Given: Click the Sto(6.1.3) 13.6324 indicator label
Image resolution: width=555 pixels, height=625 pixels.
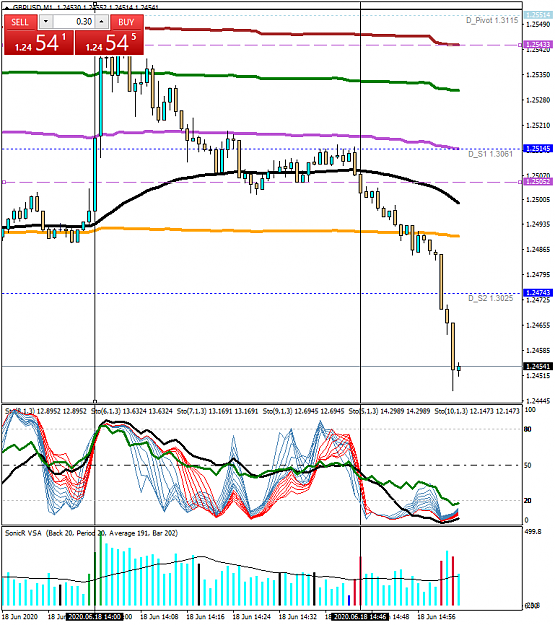Looking at the screenshot, I should point(132,411).
